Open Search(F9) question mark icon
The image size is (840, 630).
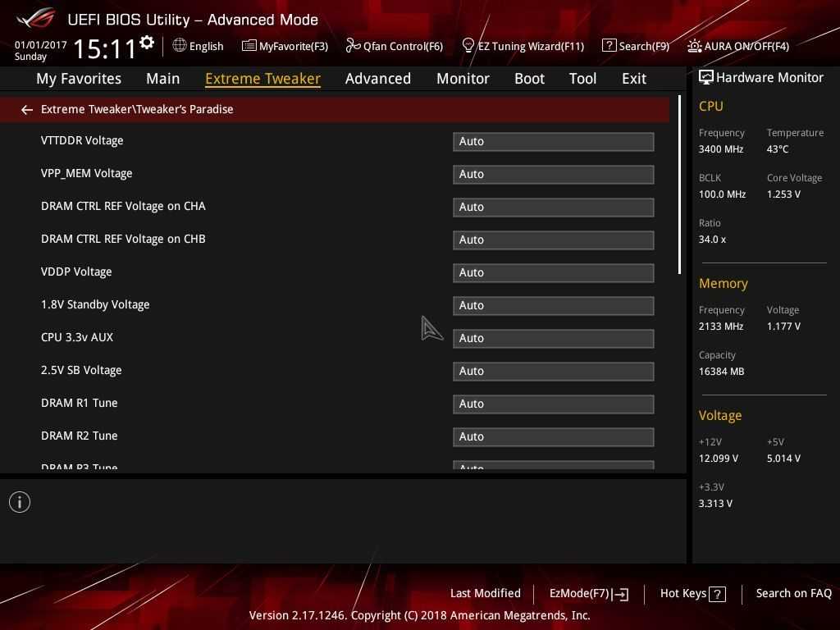pyautogui.click(x=609, y=46)
